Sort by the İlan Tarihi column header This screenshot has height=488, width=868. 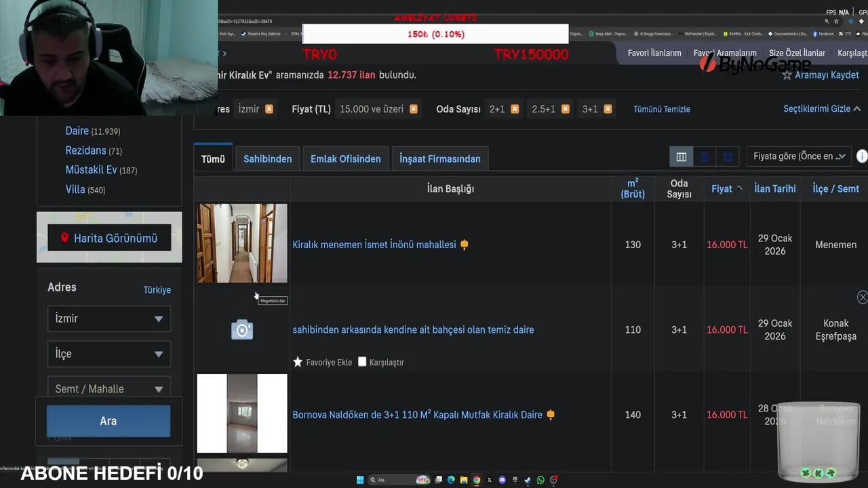pyautogui.click(x=775, y=189)
